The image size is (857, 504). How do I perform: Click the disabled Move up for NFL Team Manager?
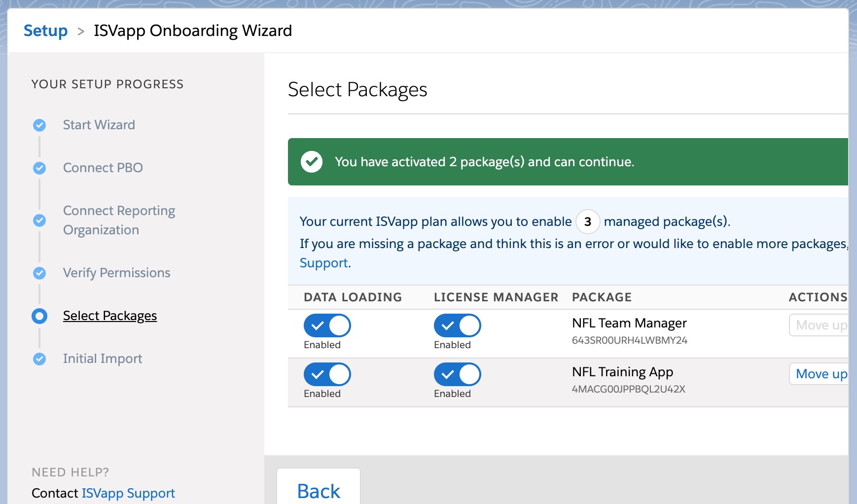(819, 325)
